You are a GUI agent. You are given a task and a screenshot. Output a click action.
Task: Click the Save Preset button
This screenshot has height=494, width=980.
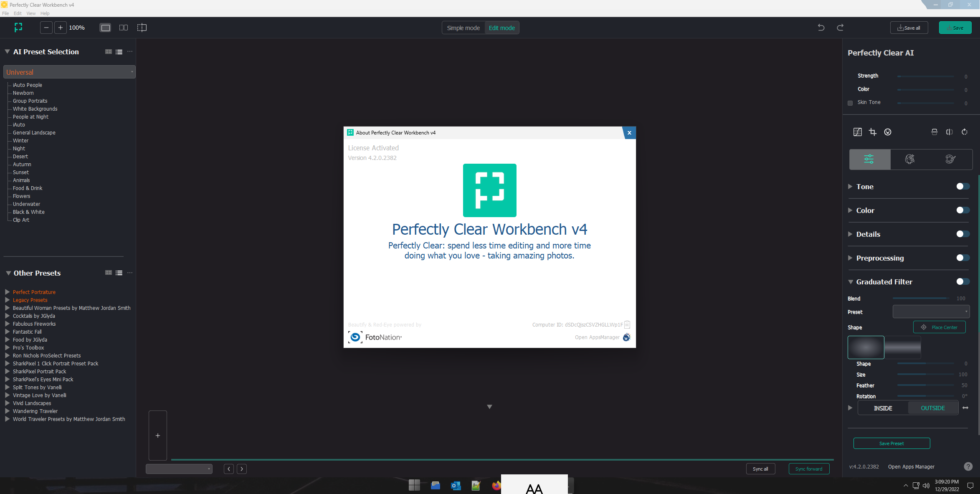pyautogui.click(x=891, y=443)
